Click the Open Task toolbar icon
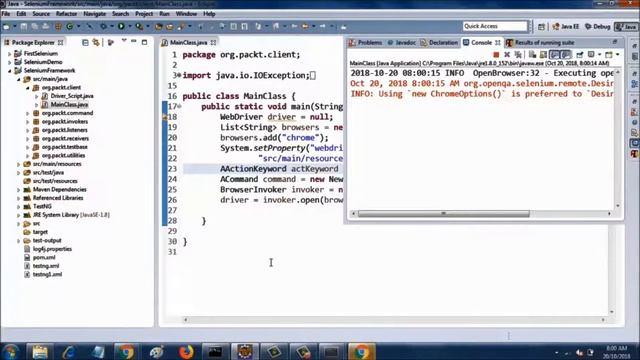640x360 pixels. pos(169,27)
